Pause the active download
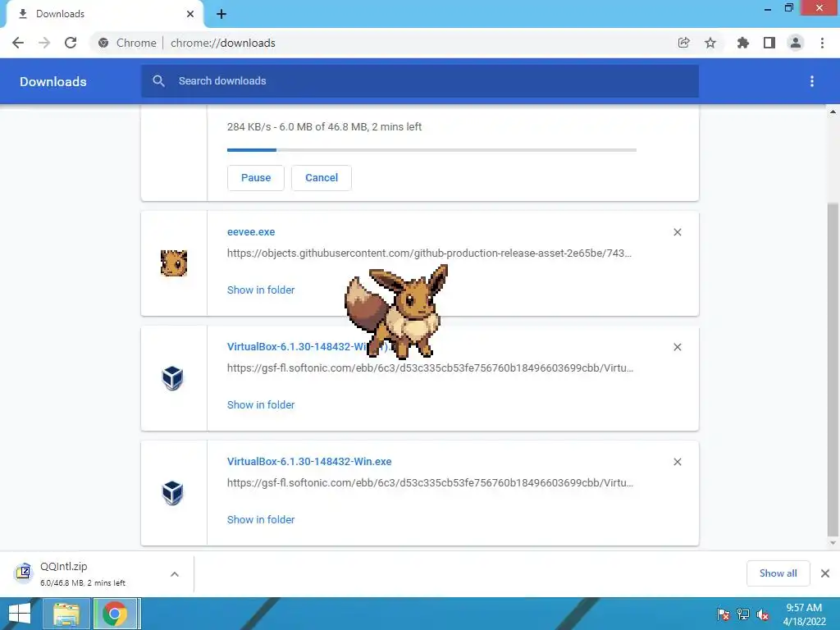840x630 pixels. click(256, 178)
